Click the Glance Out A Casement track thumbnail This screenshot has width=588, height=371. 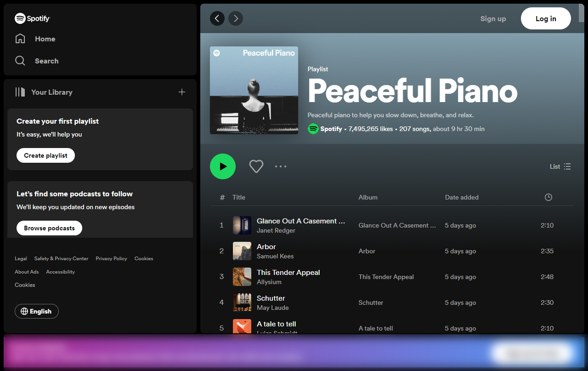click(242, 225)
